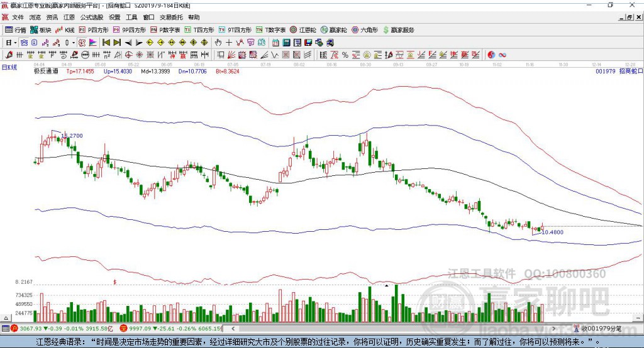Image resolution: width=644 pixels, height=348 pixels.
Task: Open the T四方形 tool
Action: [199, 30]
